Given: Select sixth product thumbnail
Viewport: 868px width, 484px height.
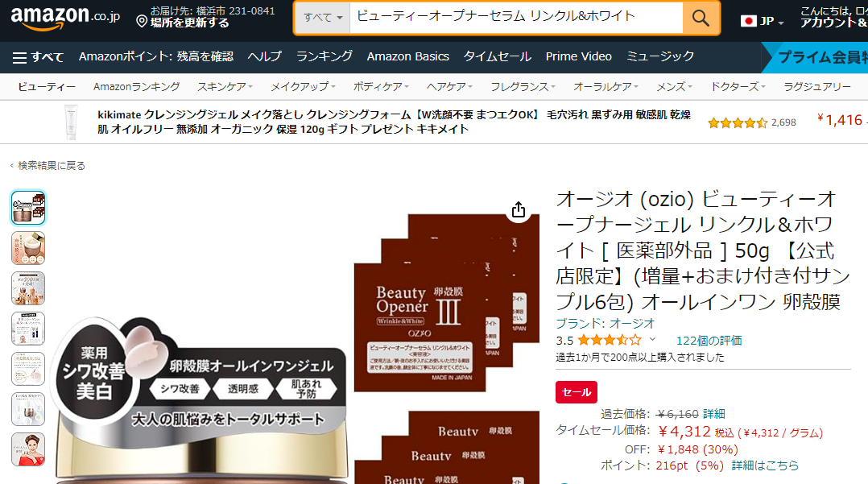Looking at the screenshot, I should (28, 408).
